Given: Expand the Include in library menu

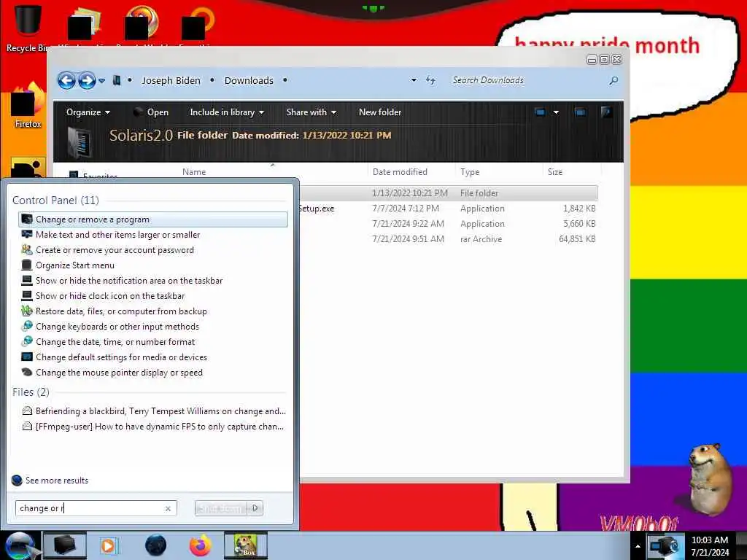Looking at the screenshot, I should pyautogui.click(x=227, y=112).
